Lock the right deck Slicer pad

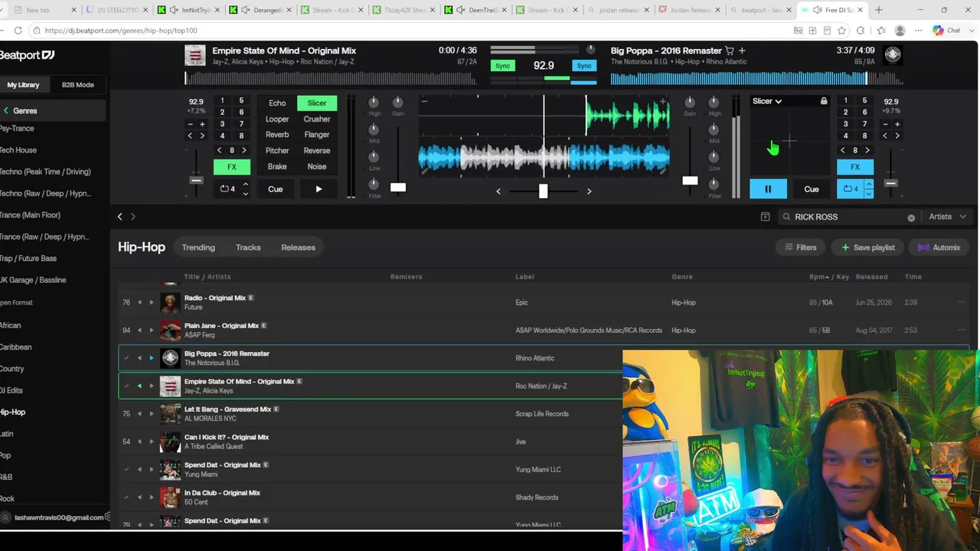pyautogui.click(x=824, y=101)
